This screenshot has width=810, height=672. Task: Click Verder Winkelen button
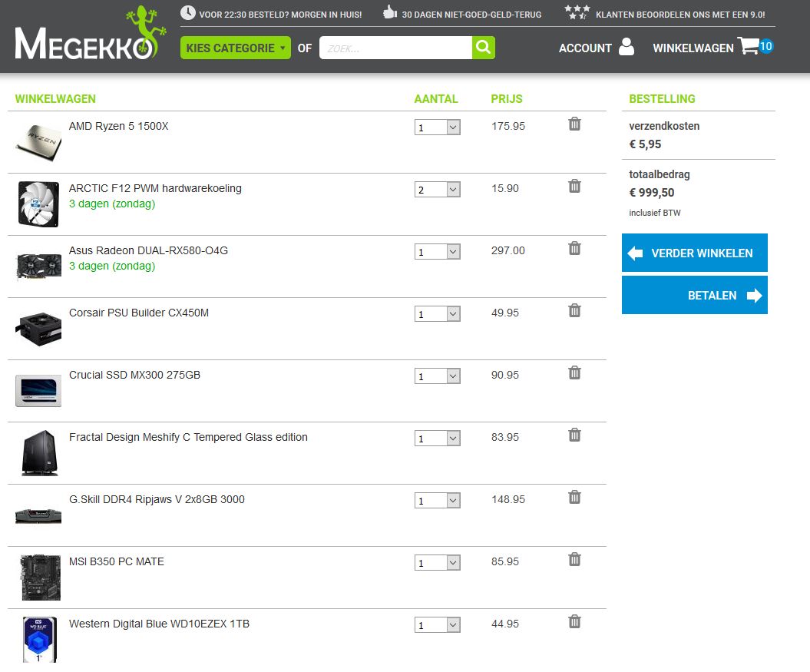click(694, 253)
